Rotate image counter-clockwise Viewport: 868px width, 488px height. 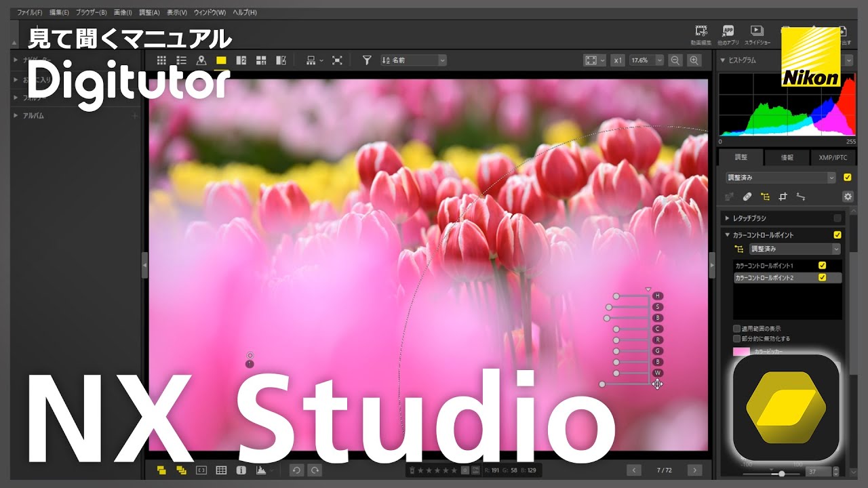point(296,470)
